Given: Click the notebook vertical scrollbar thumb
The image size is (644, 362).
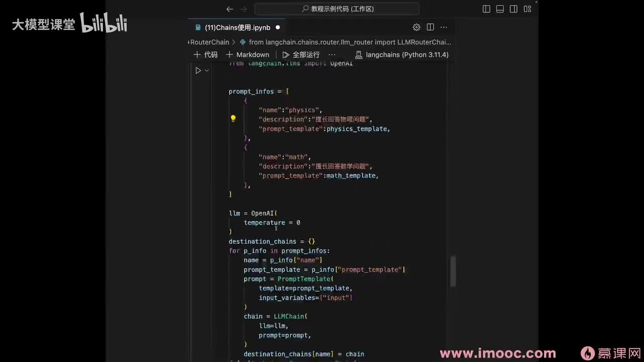Looking at the screenshot, I should (x=453, y=271).
